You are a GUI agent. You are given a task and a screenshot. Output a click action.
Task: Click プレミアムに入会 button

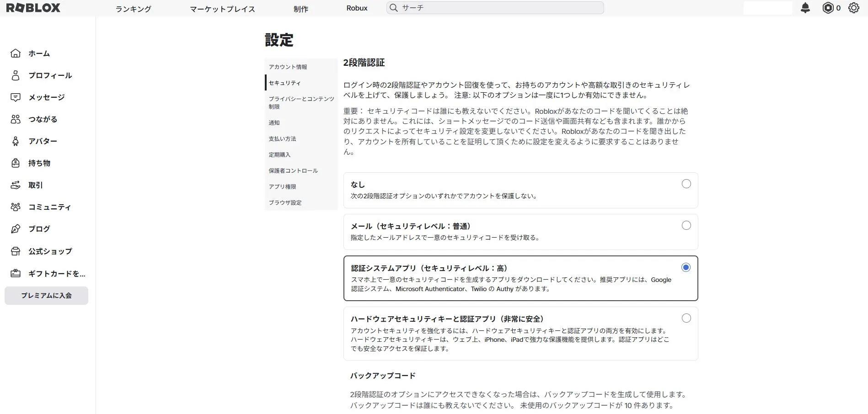pos(46,296)
